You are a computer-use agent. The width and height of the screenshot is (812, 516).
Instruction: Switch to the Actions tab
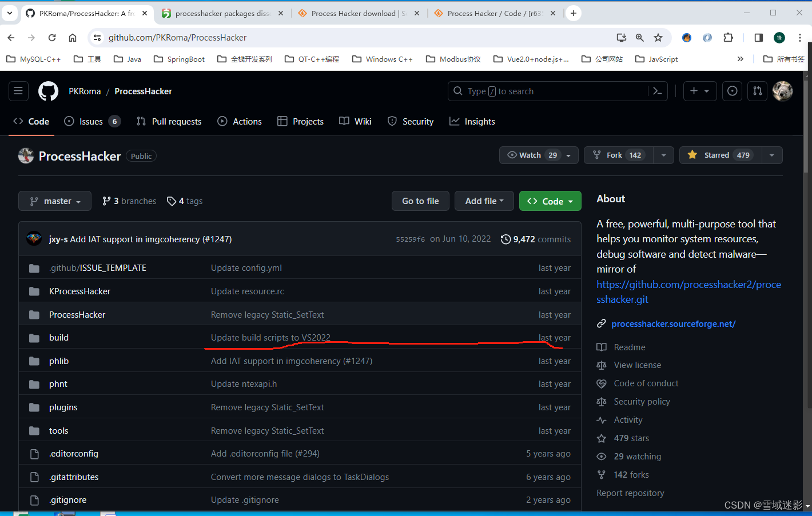[x=240, y=121]
